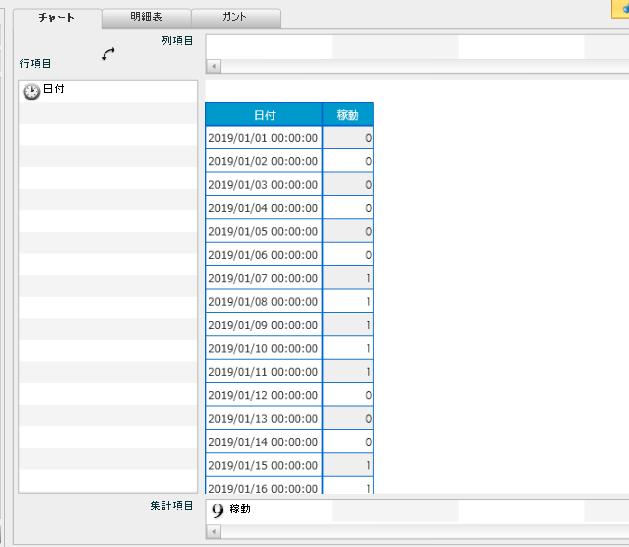Select cell 2019/01/15 00:00:00
629x547 pixels.
pyautogui.click(x=264, y=466)
